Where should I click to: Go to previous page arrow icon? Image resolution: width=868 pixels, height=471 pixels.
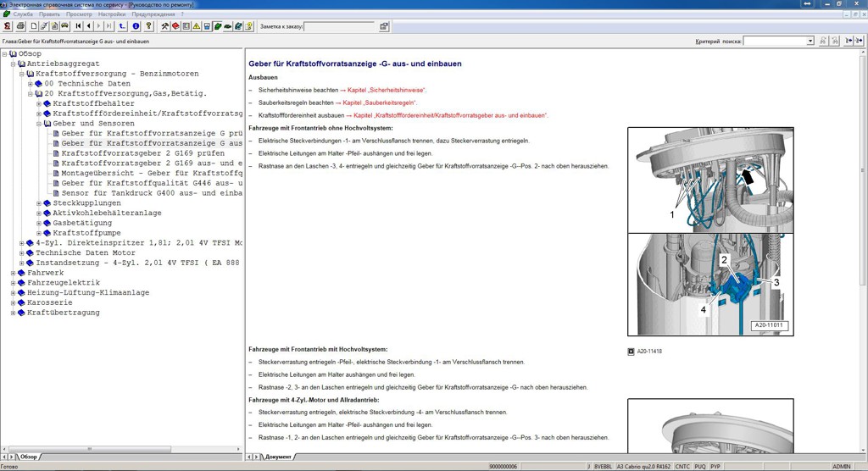click(x=88, y=26)
